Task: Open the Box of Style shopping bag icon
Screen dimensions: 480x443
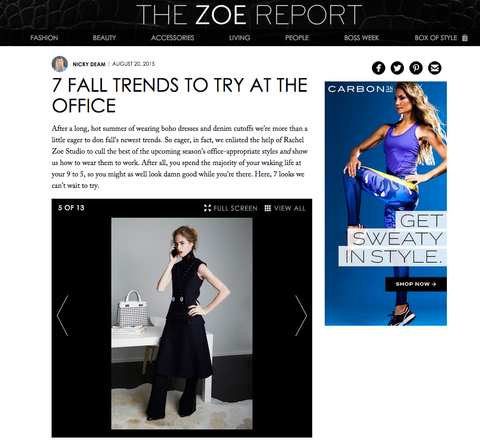Action: tap(465, 38)
